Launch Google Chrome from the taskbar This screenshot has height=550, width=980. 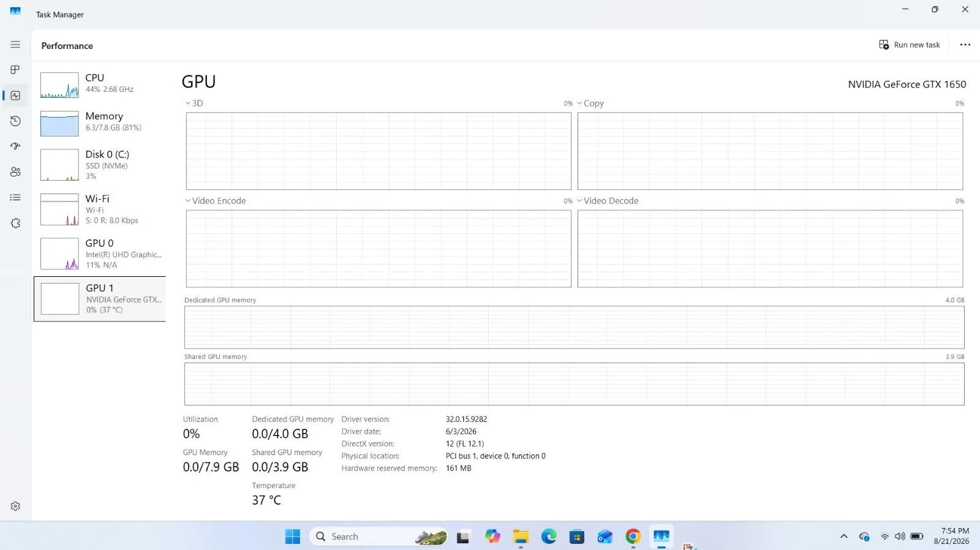click(633, 537)
